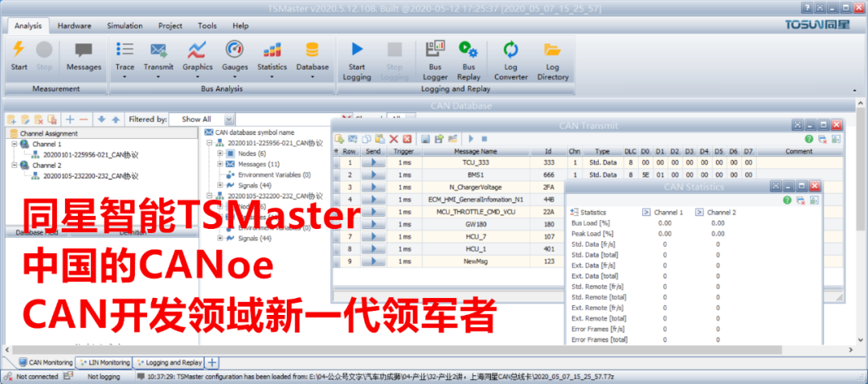Click the Start measurement lightning icon

[18, 51]
